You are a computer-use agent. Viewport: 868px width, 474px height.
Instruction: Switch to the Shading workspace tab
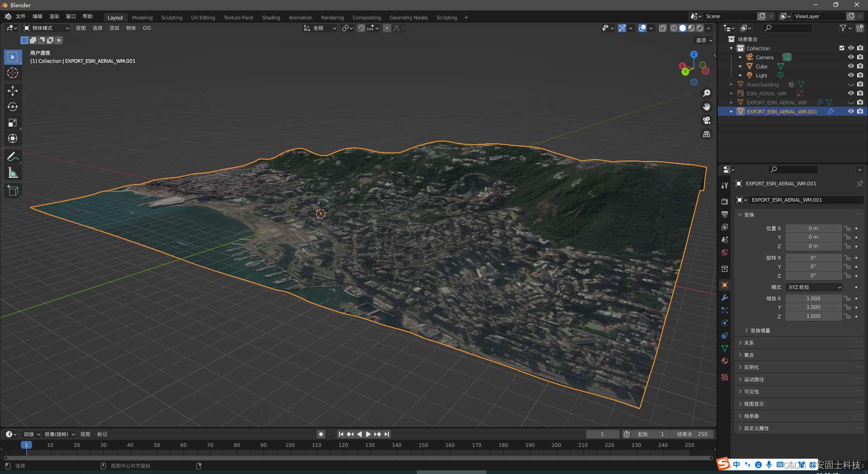[271, 18]
